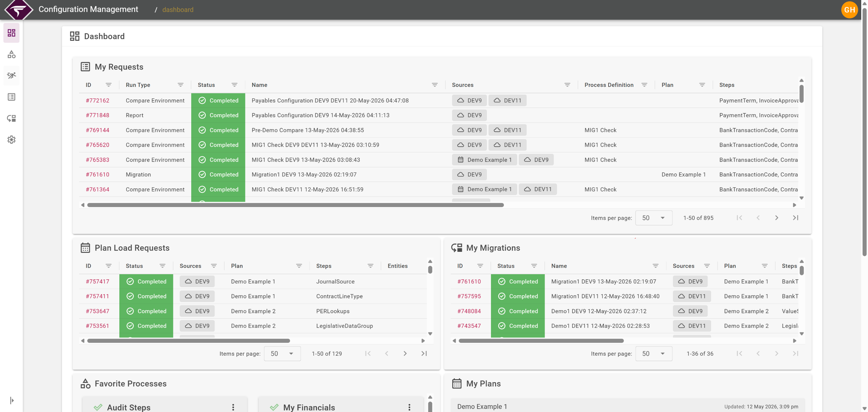868x412 pixels.
Task: Open My Financials card options menu
Action: click(409, 407)
